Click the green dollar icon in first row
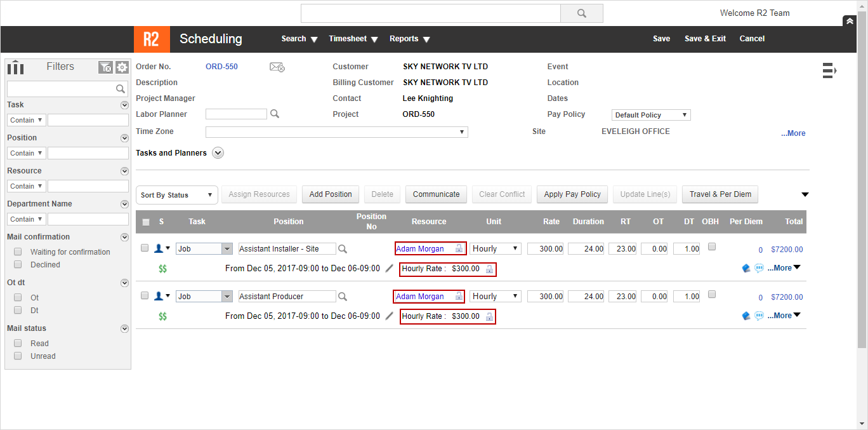Screen dimensions: 868x430 click(x=163, y=269)
